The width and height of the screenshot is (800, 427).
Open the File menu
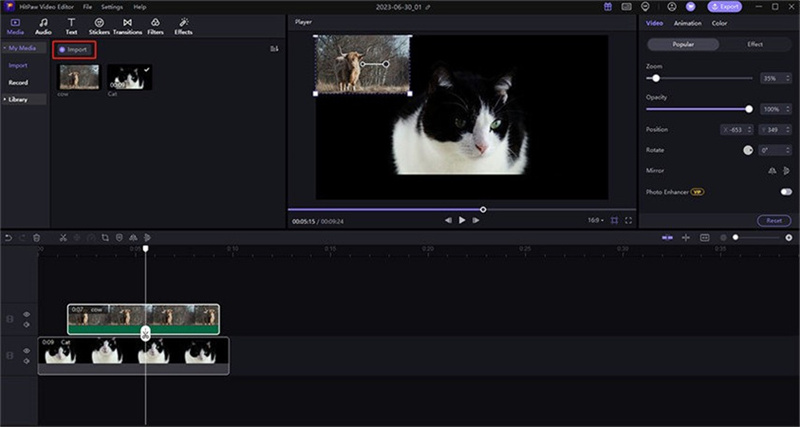tap(87, 7)
